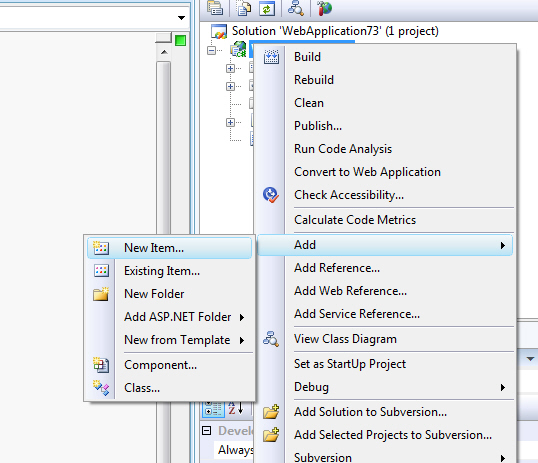Click Publish... in the context menu
Image resolution: width=538 pixels, height=463 pixels.
pos(318,126)
